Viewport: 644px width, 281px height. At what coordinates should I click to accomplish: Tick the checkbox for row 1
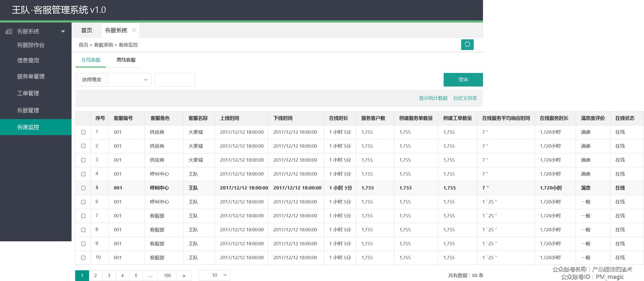tap(83, 132)
